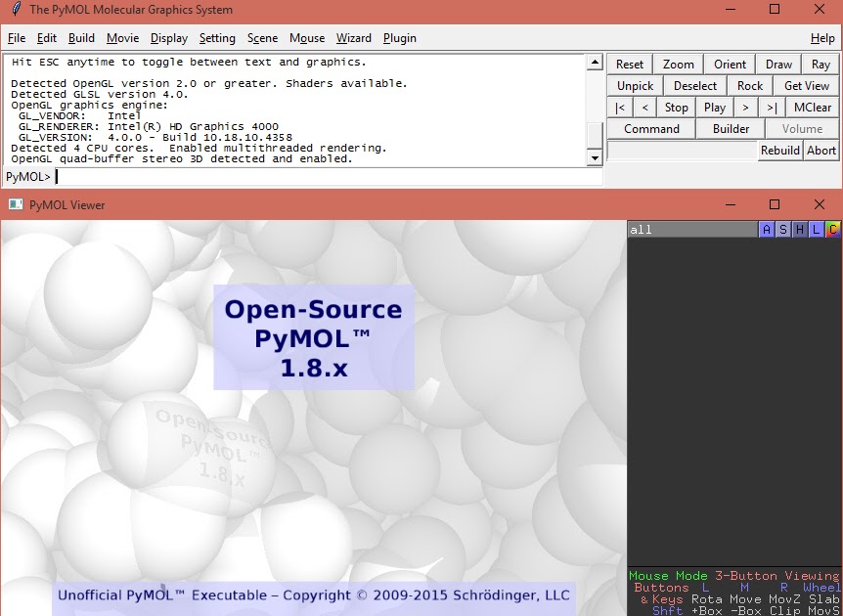Open the File menu

click(17, 38)
